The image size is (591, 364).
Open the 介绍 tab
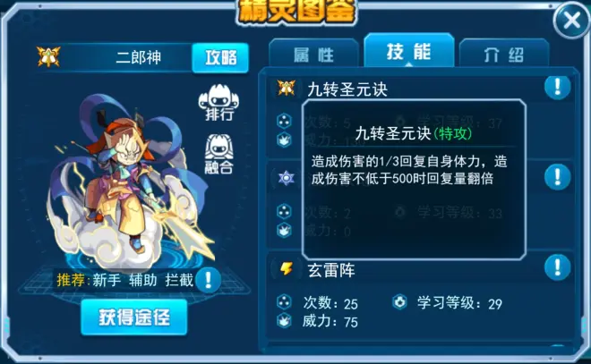[x=504, y=55]
